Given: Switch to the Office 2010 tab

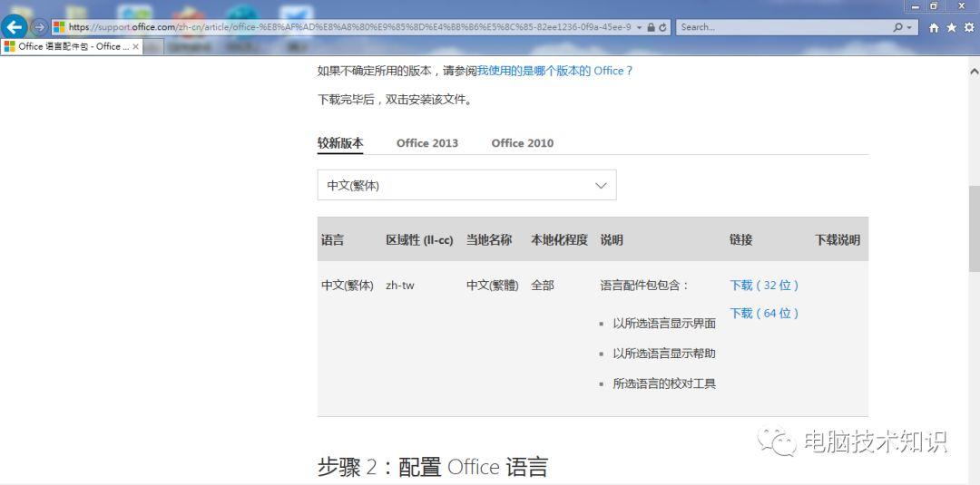Looking at the screenshot, I should (523, 143).
